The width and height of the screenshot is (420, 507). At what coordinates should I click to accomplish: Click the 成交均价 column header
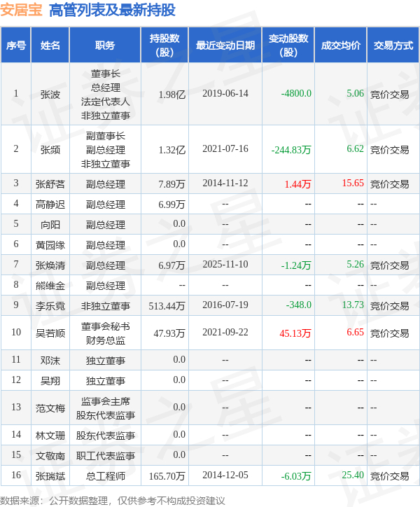(340, 46)
